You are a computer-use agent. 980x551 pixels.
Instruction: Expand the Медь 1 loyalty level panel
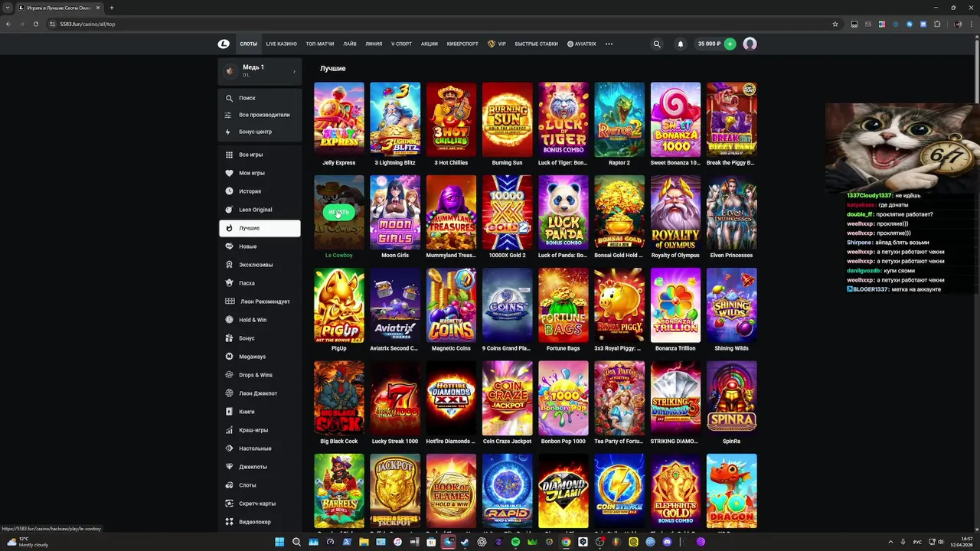[x=260, y=71]
